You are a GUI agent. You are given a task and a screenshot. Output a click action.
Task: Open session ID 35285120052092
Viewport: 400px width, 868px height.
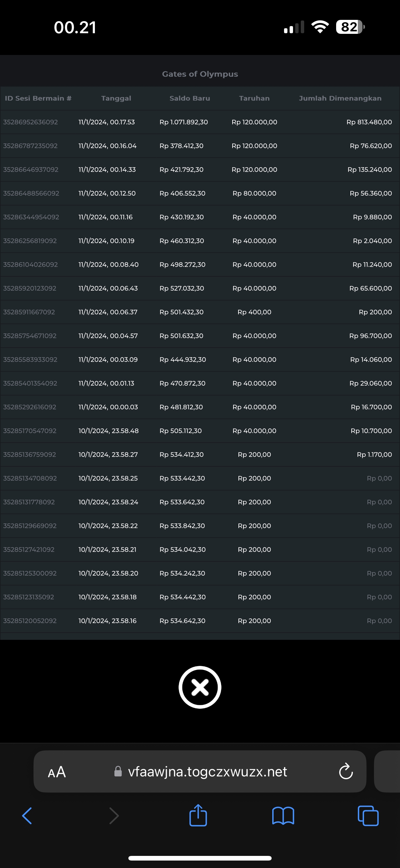[30, 621]
